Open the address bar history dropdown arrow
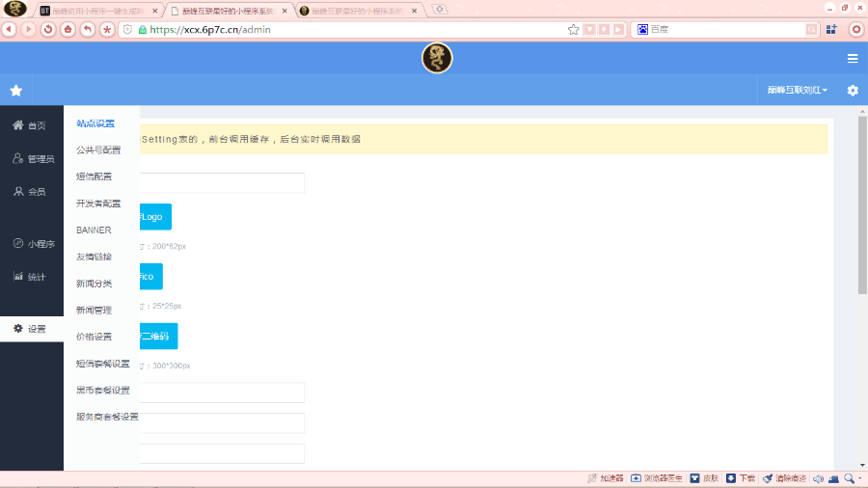Image resolution: width=868 pixels, height=488 pixels. (589, 29)
